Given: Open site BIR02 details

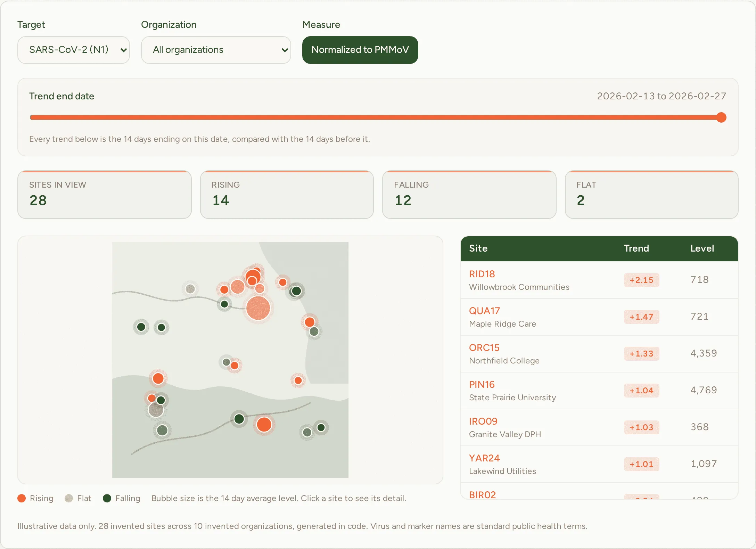Looking at the screenshot, I should point(482,494).
